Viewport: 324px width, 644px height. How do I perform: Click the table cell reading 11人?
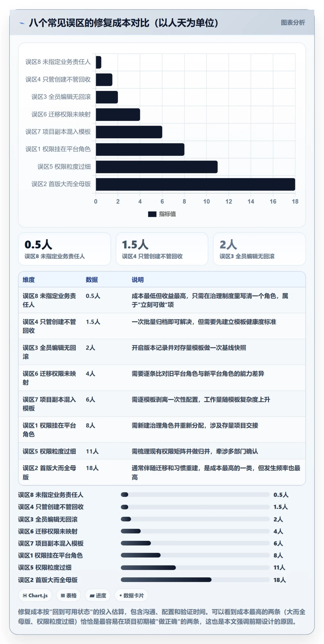92,451
